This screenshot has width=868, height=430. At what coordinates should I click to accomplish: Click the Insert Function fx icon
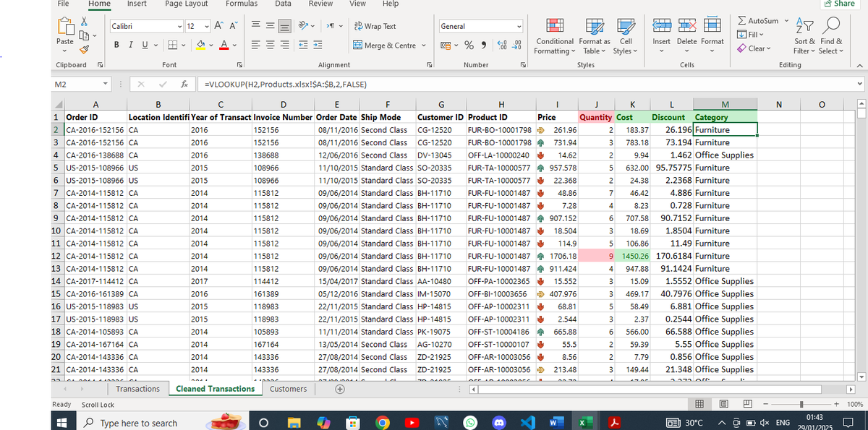coord(185,85)
